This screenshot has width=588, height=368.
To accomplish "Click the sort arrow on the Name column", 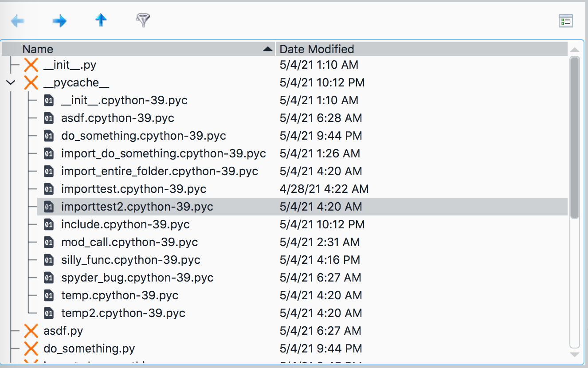I will (268, 49).
